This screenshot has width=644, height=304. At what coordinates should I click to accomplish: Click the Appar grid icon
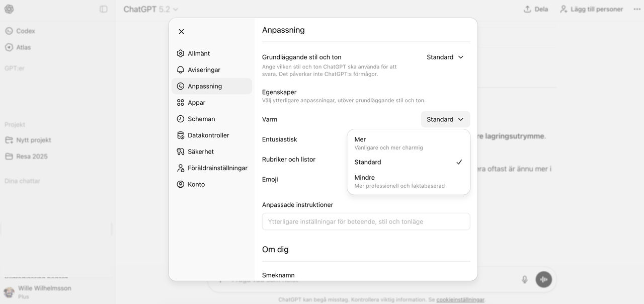(x=181, y=103)
